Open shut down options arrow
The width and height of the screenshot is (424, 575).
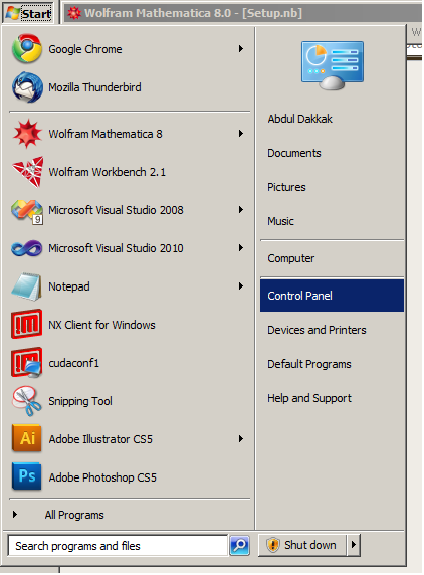click(354, 545)
